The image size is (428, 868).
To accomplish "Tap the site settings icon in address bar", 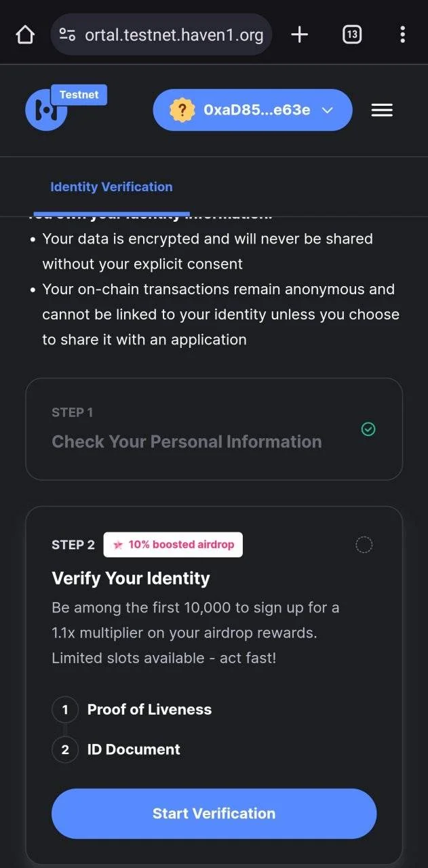I will point(67,35).
